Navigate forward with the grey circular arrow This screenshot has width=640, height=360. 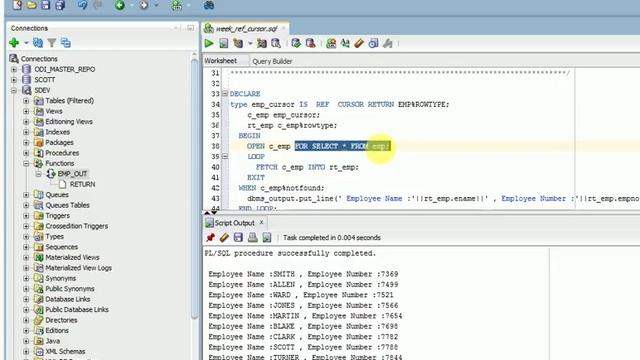pyautogui.click(x=144, y=5)
